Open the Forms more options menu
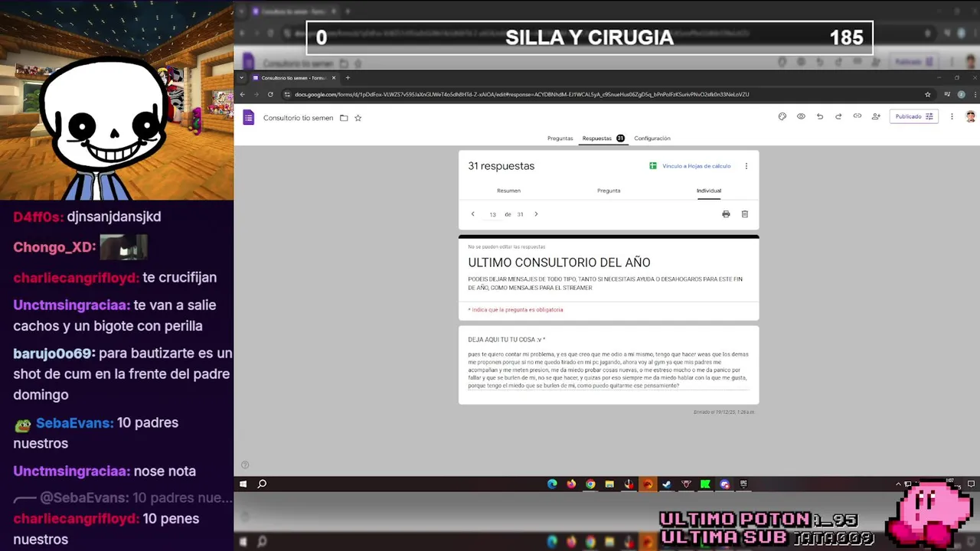This screenshot has height=551, width=980. pyautogui.click(x=952, y=116)
